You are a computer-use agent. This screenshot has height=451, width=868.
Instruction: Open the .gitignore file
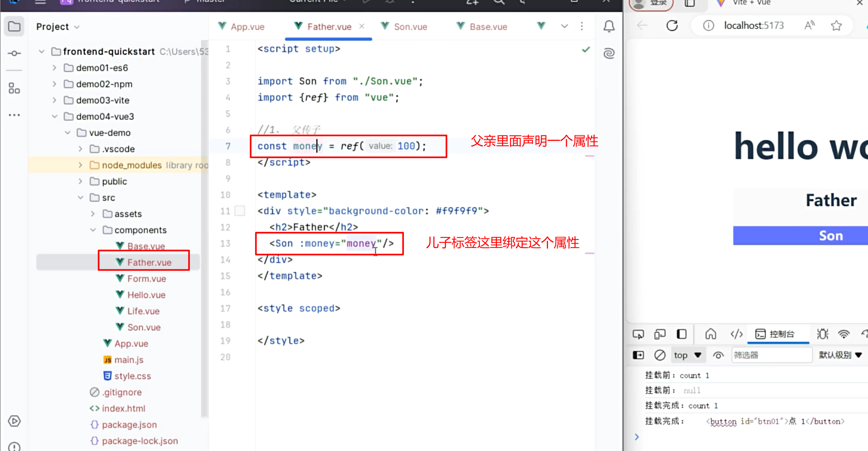point(122,392)
